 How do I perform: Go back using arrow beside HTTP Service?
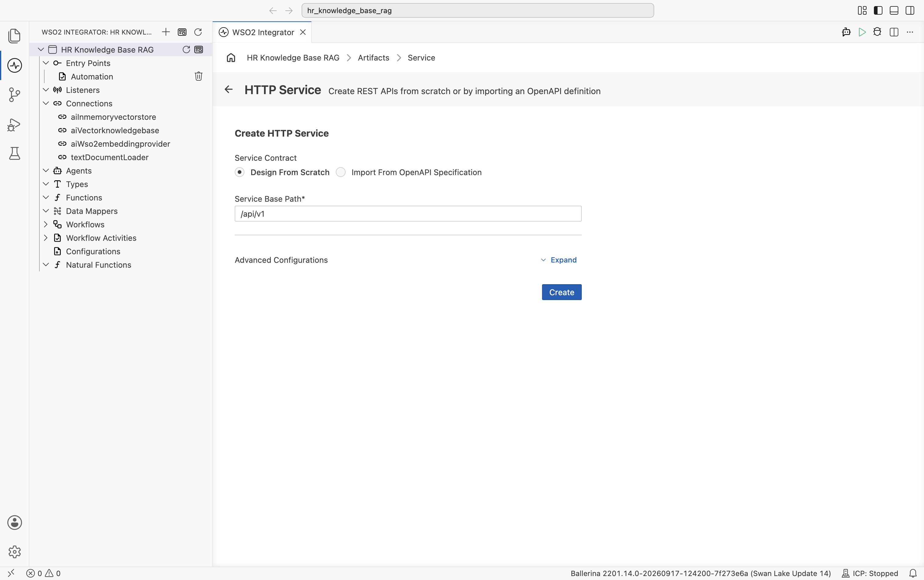pyautogui.click(x=229, y=89)
